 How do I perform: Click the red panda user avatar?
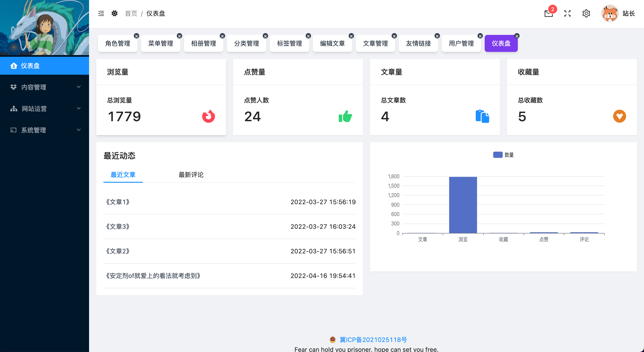[610, 13]
